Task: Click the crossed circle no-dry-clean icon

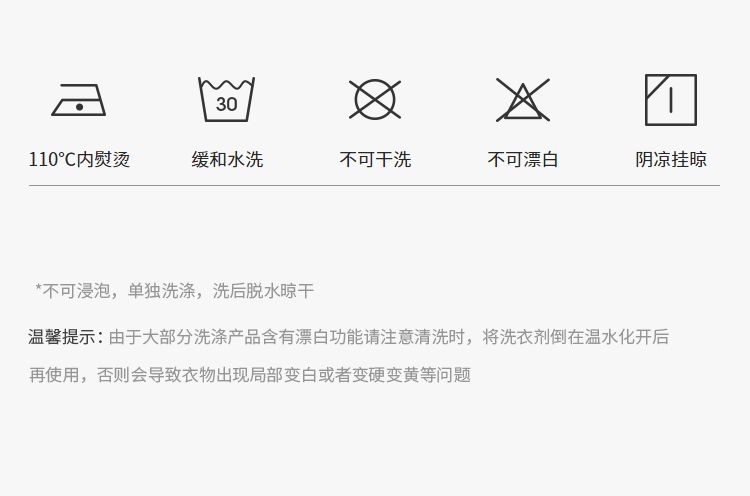Action: (x=375, y=99)
